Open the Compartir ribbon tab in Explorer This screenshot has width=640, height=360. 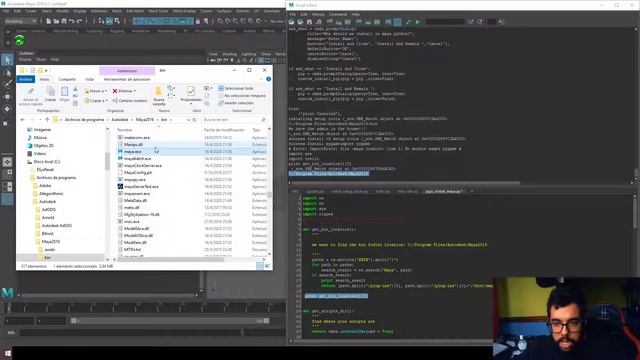point(67,79)
